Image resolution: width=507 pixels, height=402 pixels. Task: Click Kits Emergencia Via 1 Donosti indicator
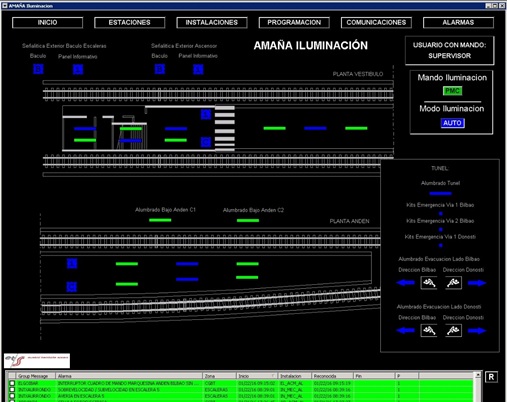click(441, 245)
